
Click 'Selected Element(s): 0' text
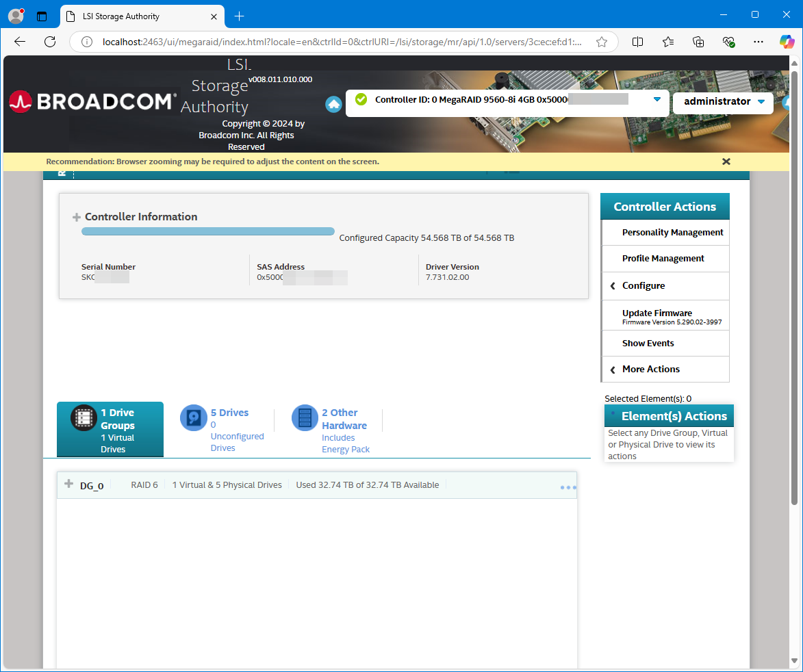coord(648,398)
